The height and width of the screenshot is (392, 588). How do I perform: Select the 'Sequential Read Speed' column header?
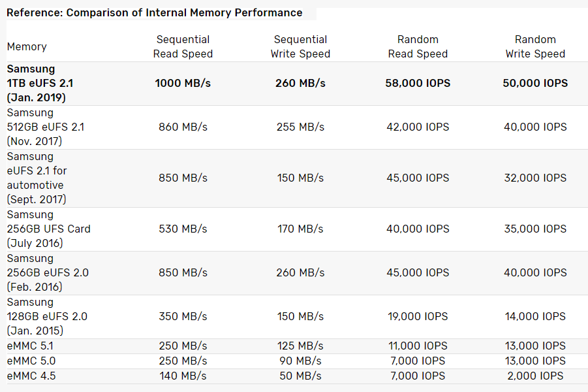click(x=183, y=47)
